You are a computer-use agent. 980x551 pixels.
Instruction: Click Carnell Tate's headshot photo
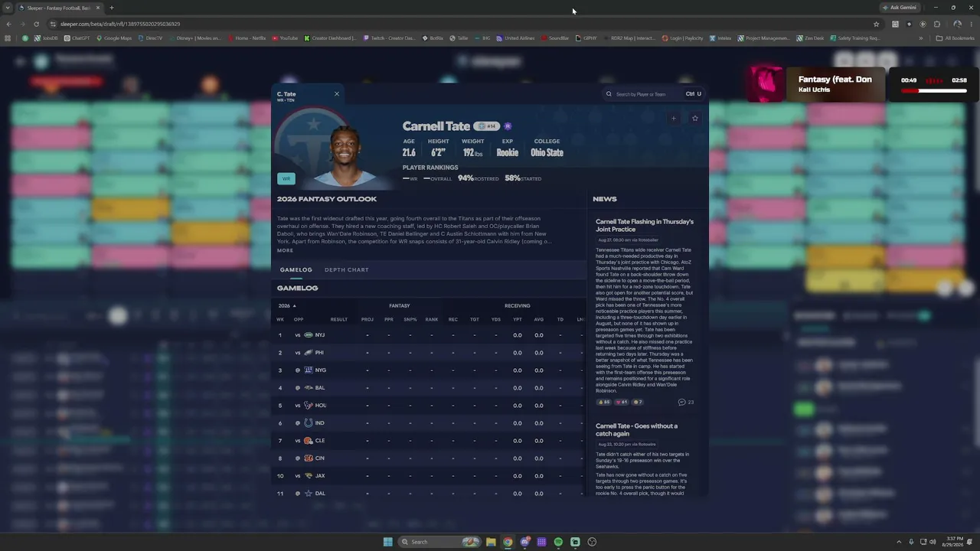(x=345, y=156)
